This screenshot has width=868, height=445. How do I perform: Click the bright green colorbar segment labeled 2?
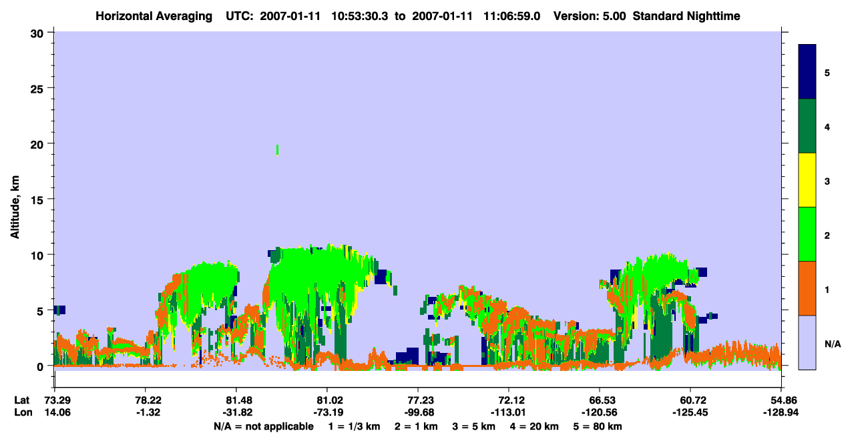[x=807, y=234]
